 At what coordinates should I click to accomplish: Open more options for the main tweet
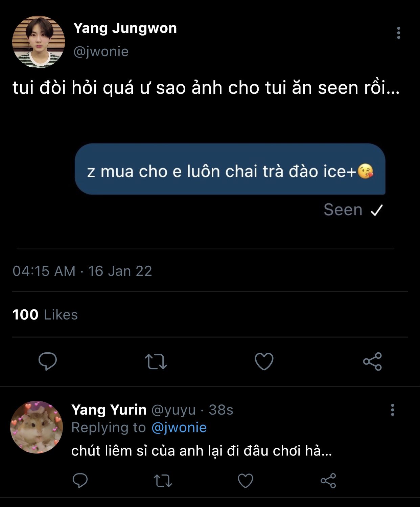pyautogui.click(x=399, y=33)
